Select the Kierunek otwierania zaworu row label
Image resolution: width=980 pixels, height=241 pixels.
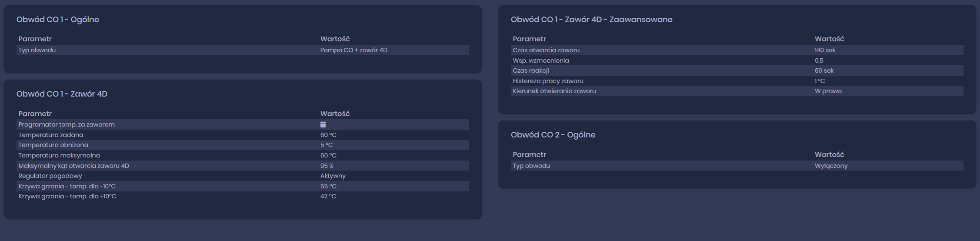point(554,91)
